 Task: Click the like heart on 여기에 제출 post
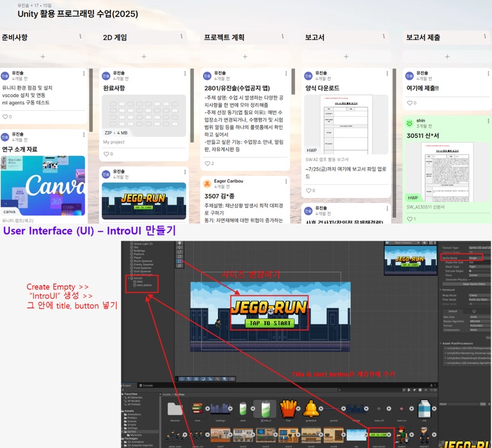(x=410, y=103)
